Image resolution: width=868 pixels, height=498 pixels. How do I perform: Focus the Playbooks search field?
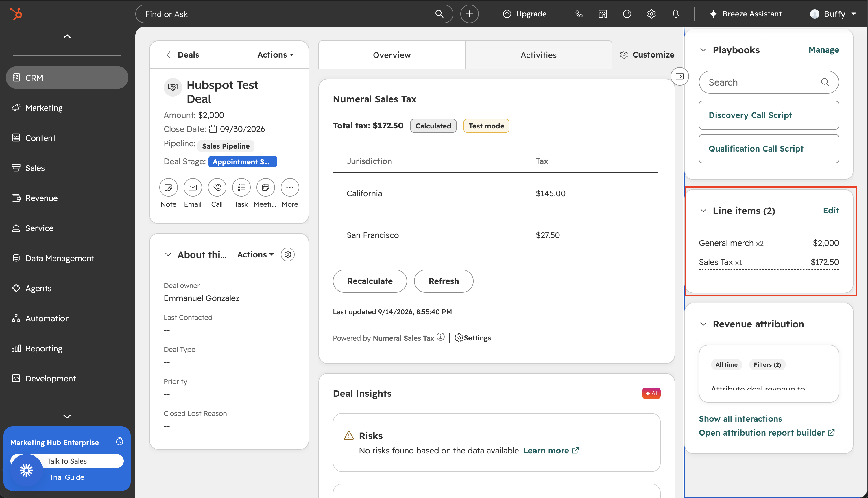[769, 82]
